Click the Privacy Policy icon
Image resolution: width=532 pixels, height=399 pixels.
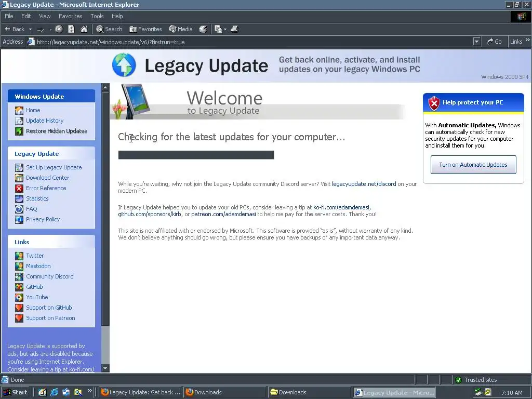pyautogui.click(x=19, y=220)
